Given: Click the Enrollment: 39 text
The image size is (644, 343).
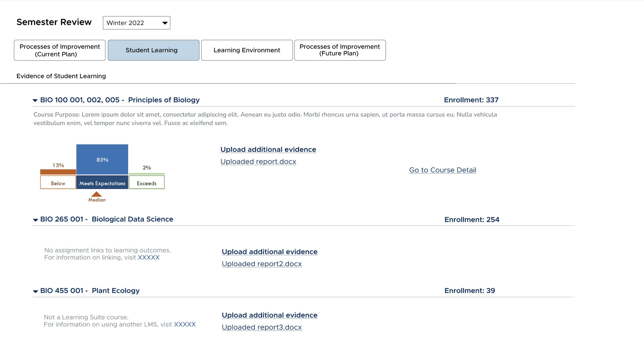Looking at the screenshot, I should (x=470, y=291).
